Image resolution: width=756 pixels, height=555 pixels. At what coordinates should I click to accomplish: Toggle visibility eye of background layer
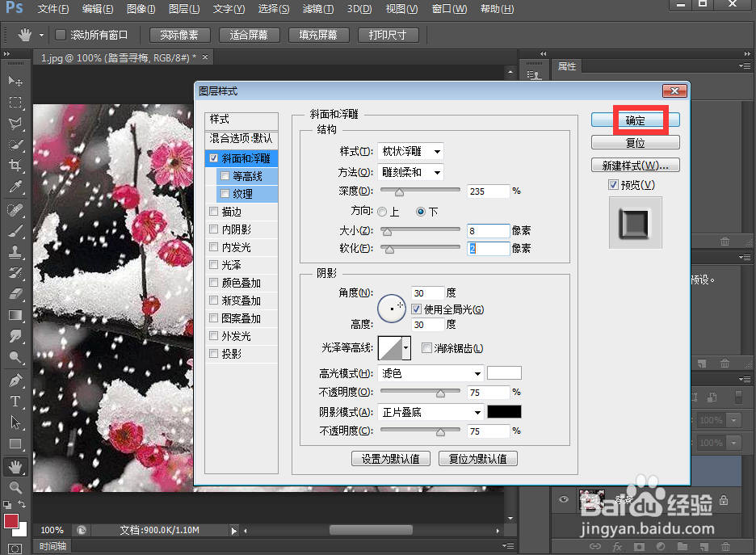coord(563,499)
